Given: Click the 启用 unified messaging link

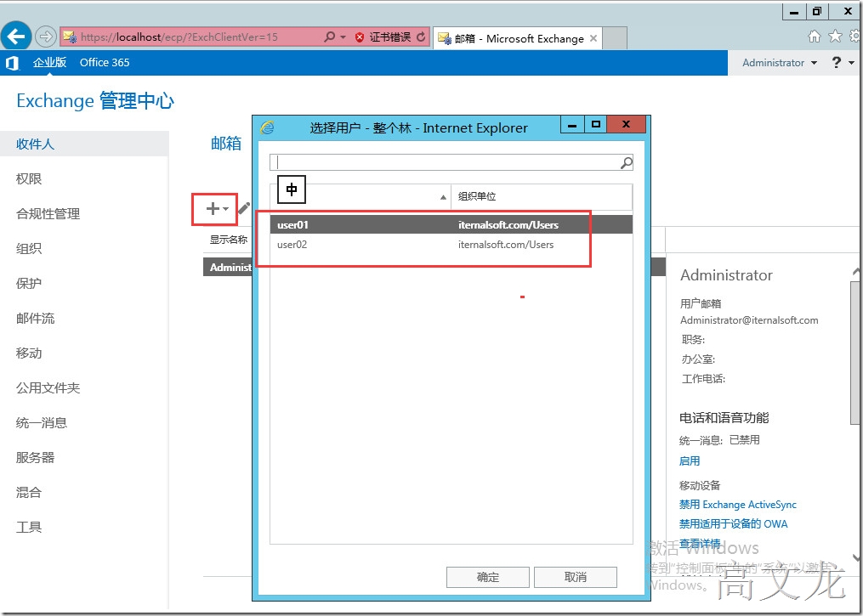Looking at the screenshot, I should click(x=690, y=461).
